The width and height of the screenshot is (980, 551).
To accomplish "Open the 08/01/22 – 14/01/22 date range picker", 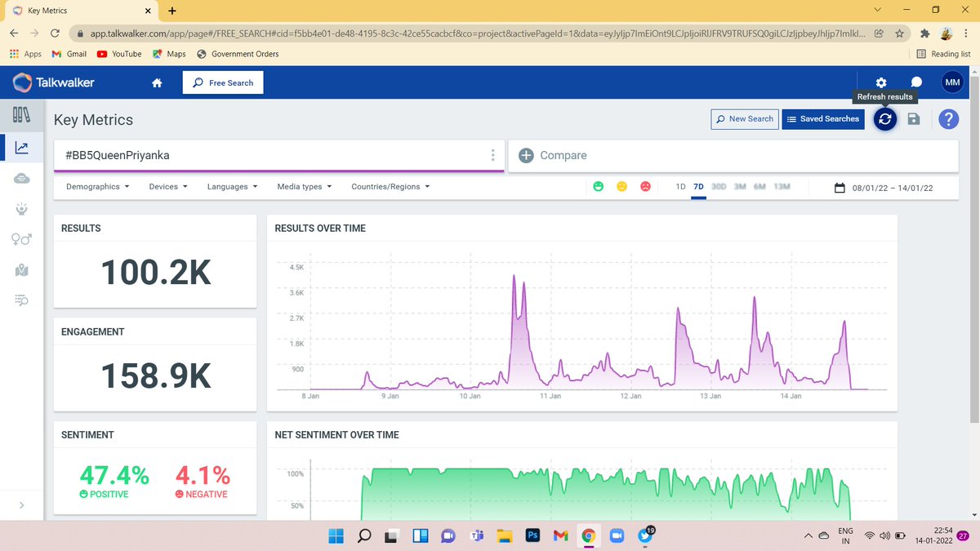I will point(884,188).
